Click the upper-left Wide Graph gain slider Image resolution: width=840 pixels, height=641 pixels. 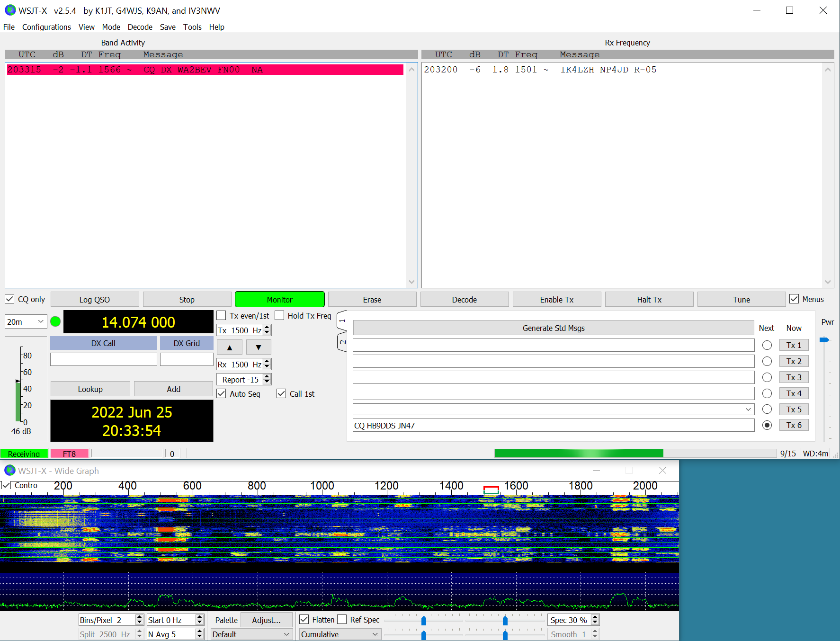click(x=424, y=620)
